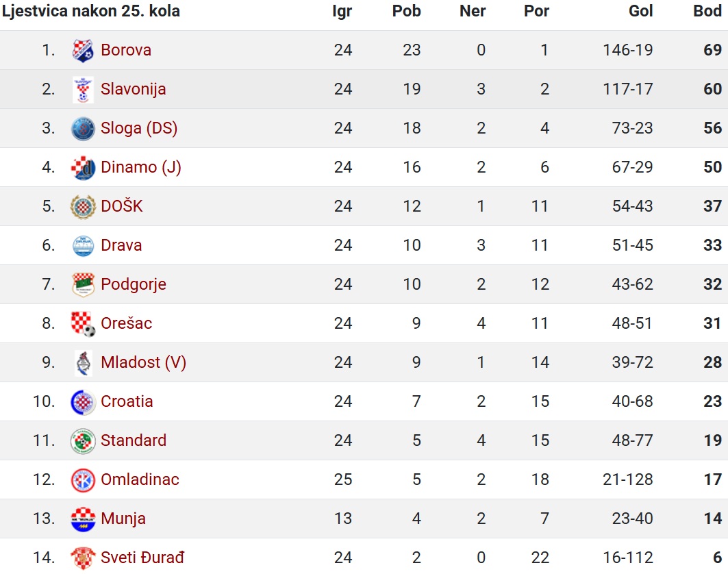Click the Borova club crest icon
Screen dimensions: 728x574
coord(83,51)
